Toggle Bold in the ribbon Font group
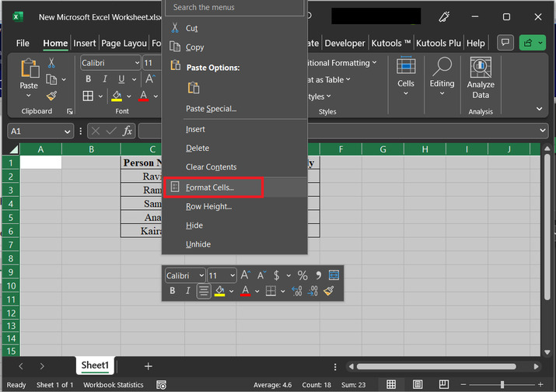Image resolution: width=556 pixels, height=392 pixels. point(88,79)
